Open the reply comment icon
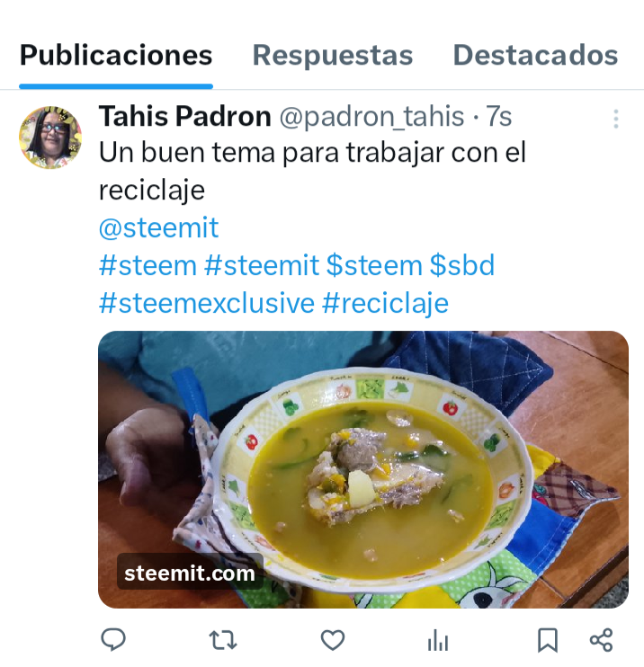 coord(113,639)
